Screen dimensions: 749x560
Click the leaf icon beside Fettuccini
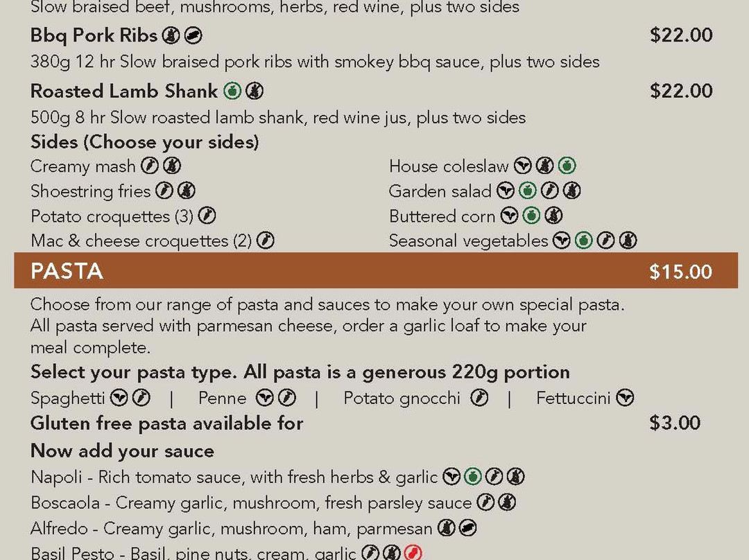tap(625, 398)
